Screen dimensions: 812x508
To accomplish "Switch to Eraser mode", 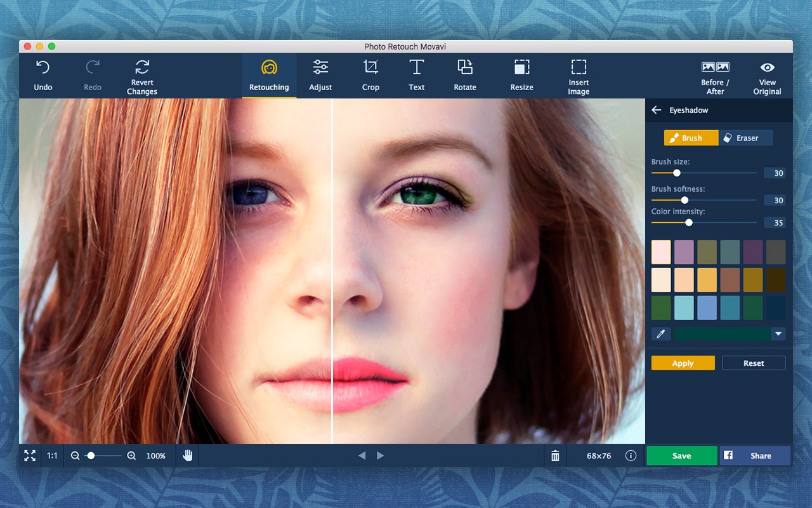I will tap(745, 138).
